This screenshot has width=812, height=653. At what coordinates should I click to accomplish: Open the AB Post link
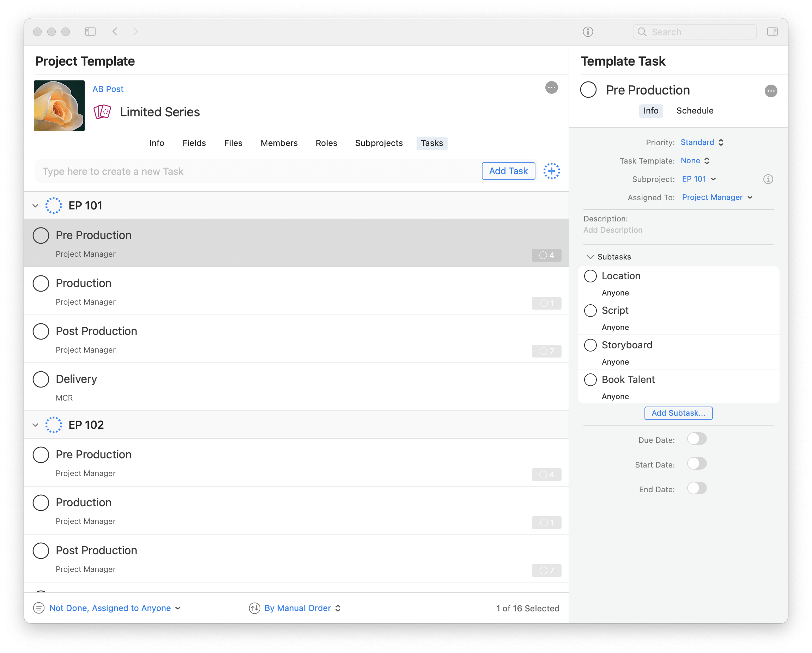tap(108, 89)
